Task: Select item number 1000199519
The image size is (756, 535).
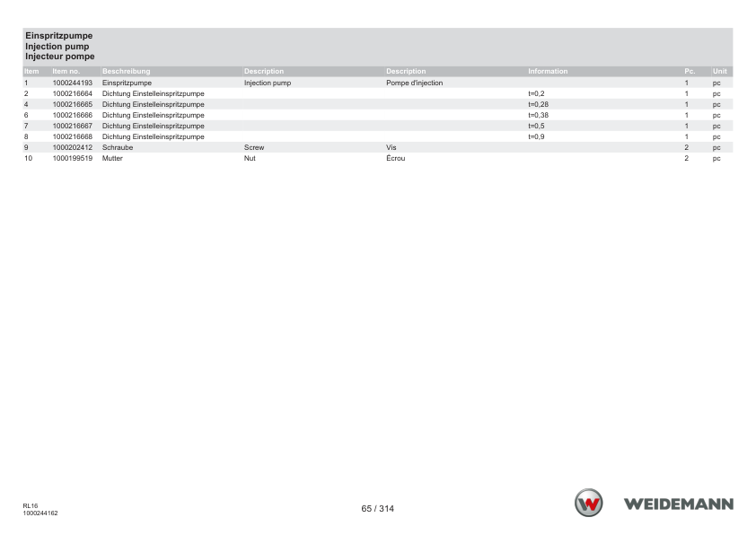Action: click(x=73, y=158)
